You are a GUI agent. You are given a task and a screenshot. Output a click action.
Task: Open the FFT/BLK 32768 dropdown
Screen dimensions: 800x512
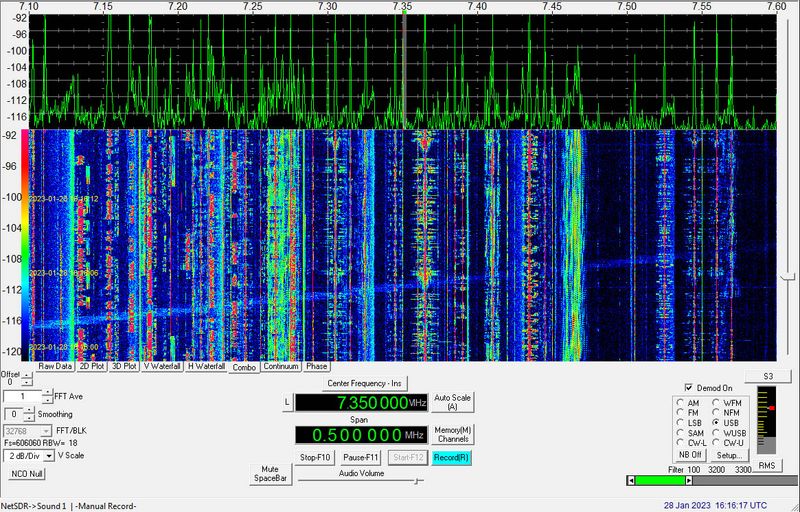coord(28,431)
